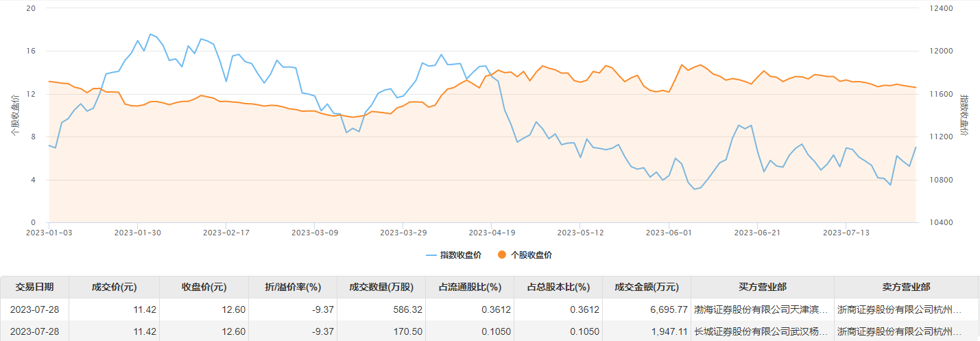
Task: Toggle the 指数收盘价 series legend label
Action: click(x=460, y=255)
